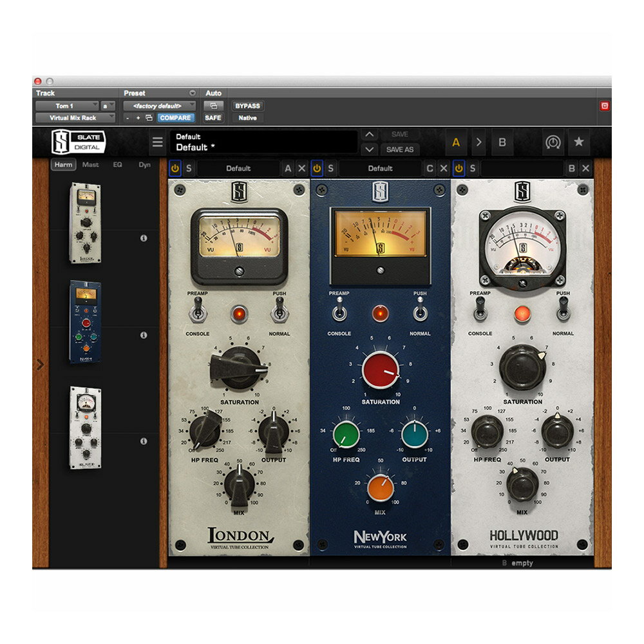Remove the Hollywood module with its X
Screen dimensions: 644x644
(585, 168)
